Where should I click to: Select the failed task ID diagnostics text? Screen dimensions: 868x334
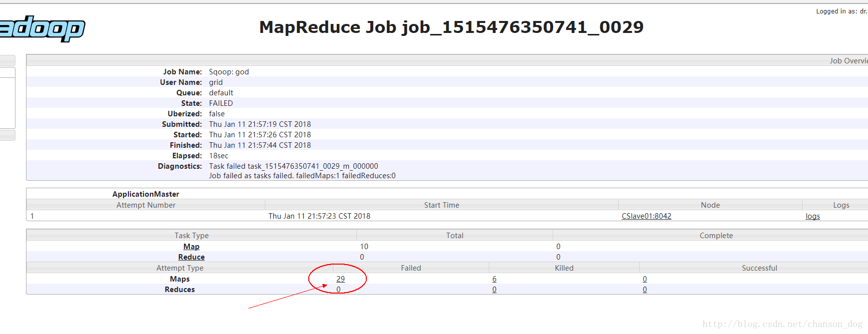293,166
